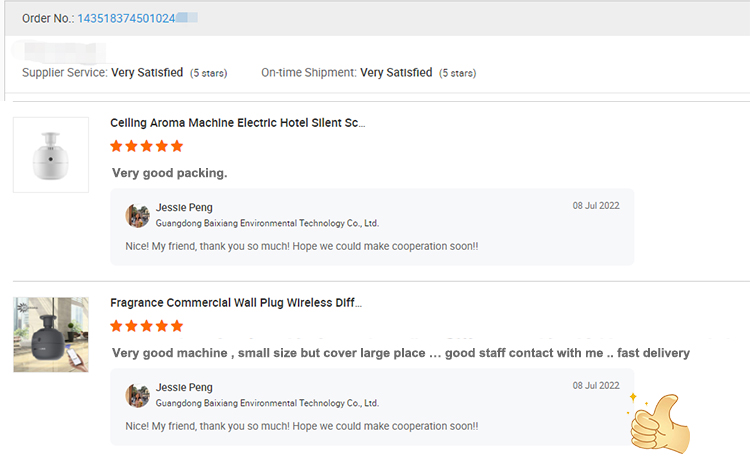Click Jessie Peng name in second reply
Screen dimensions: 750x474
[184, 387]
